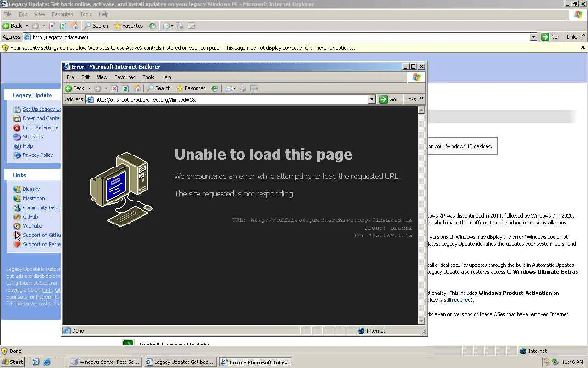Click Links toolbar label in Error window
The height and width of the screenshot is (368, 588).
tap(411, 99)
